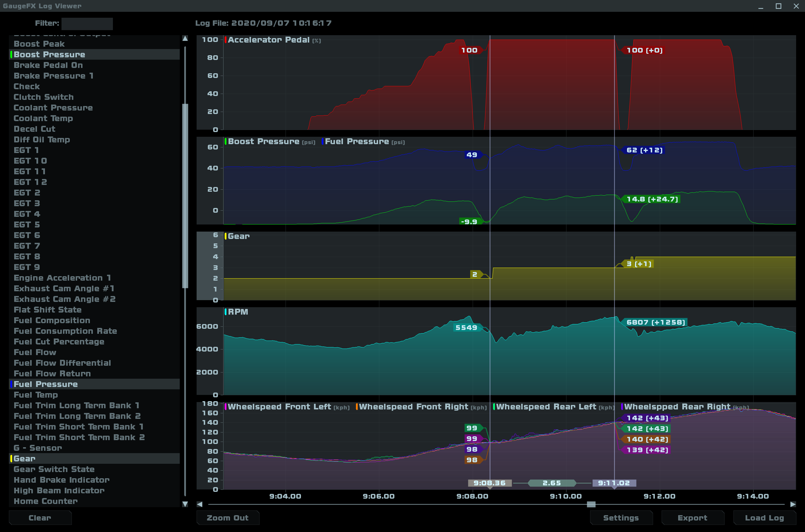The image size is (805, 532).
Task: Add EGT 1 channel to graphs
Action: (x=26, y=150)
